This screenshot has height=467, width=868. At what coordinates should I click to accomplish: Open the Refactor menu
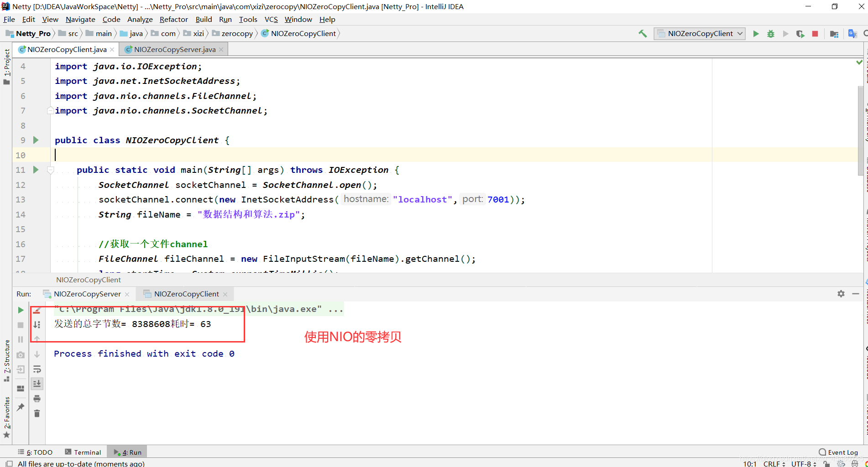(173, 19)
